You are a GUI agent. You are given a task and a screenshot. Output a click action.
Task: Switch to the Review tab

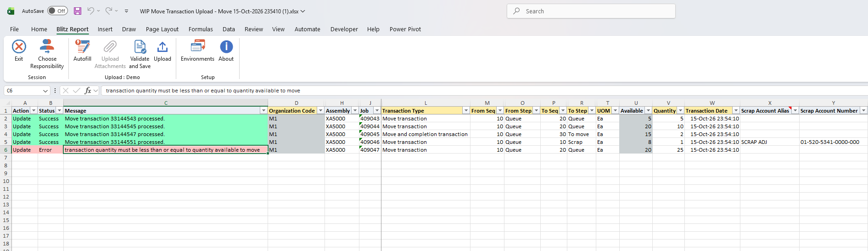click(x=254, y=29)
